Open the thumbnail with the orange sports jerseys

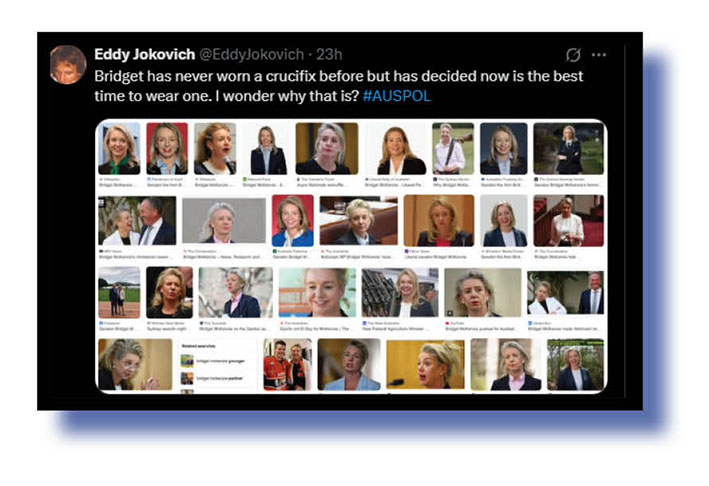point(288,364)
